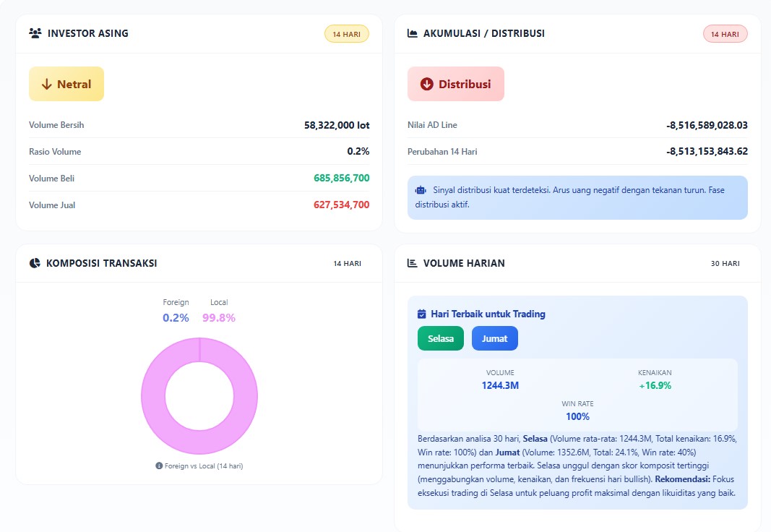Click the down-arrow circle in Distribusi badge
The height and width of the screenshot is (532, 771).
426,84
